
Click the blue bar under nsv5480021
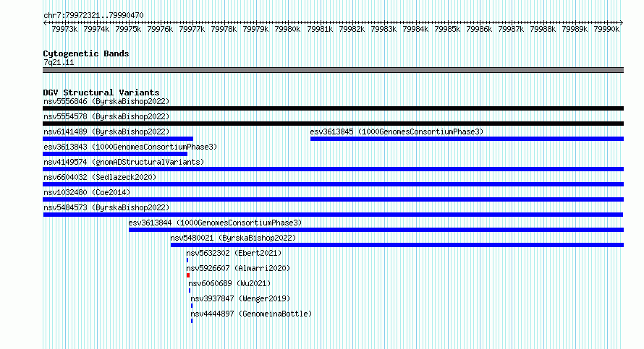pyautogui.click(x=397, y=245)
